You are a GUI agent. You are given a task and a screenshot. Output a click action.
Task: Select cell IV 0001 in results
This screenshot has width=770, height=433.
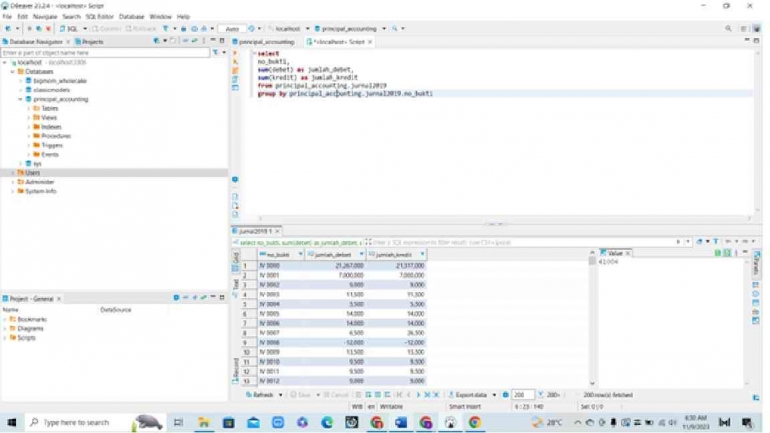tap(281, 275)
